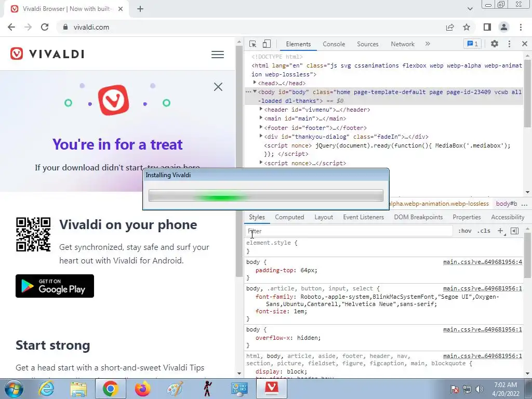Expand the last script nonce node
The height and width of the screenshot is (399, 532).
coord(261,163)
